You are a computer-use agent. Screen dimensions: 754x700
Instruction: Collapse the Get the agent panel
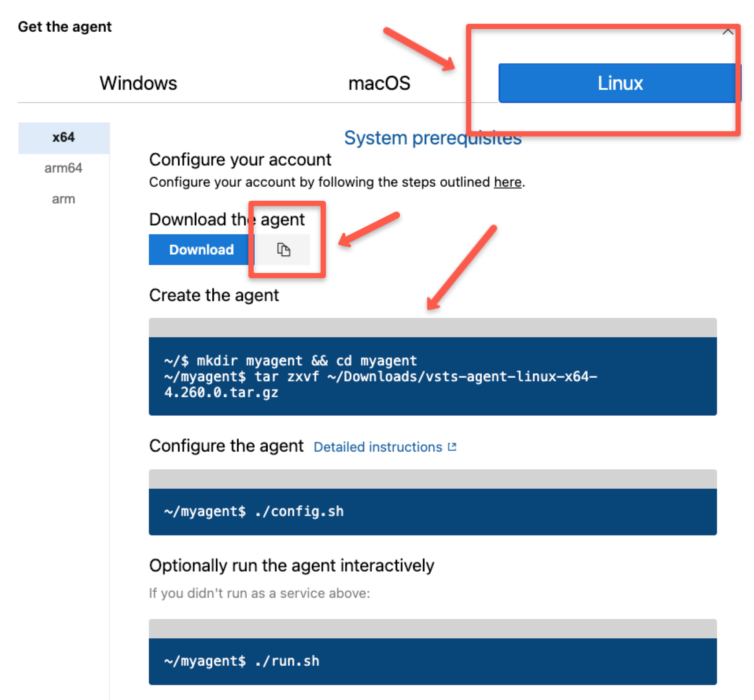click(x=728, y=31)
